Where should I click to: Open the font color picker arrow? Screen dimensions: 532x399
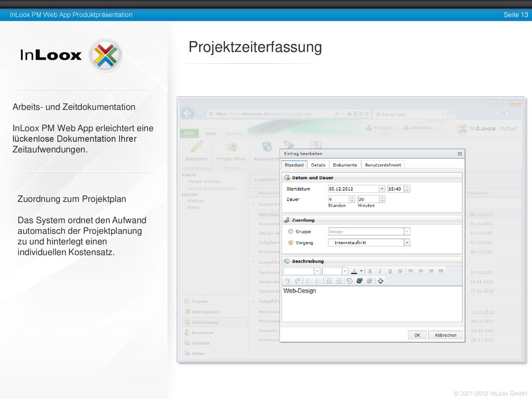click(362, 271)
